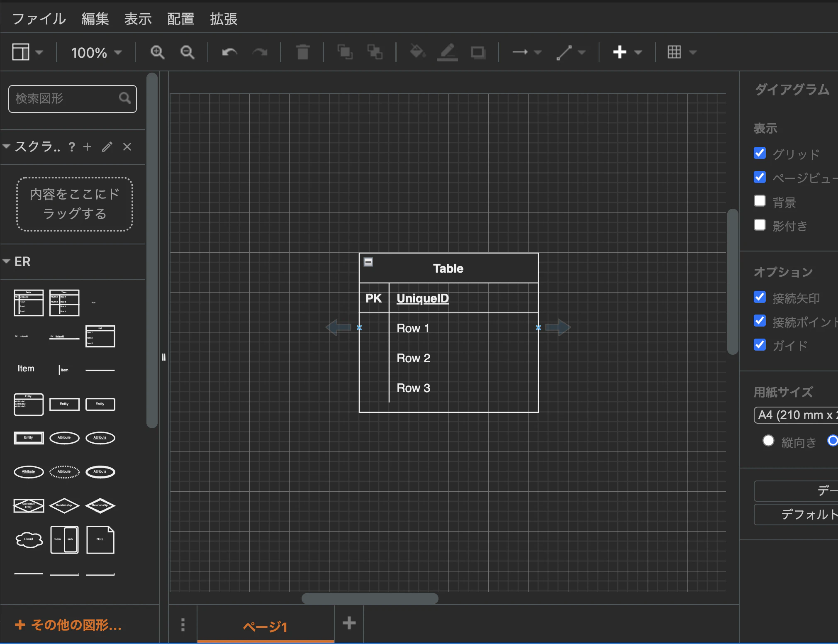
Task: Enable the 影付き checkbox
Action: point(760,225)
